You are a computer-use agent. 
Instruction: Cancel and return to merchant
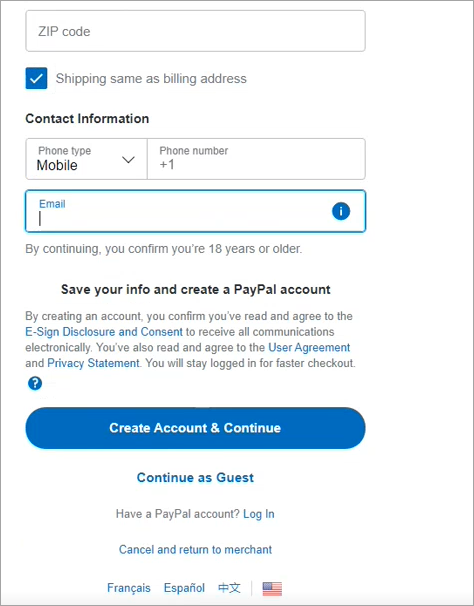[x=195, y=550]
